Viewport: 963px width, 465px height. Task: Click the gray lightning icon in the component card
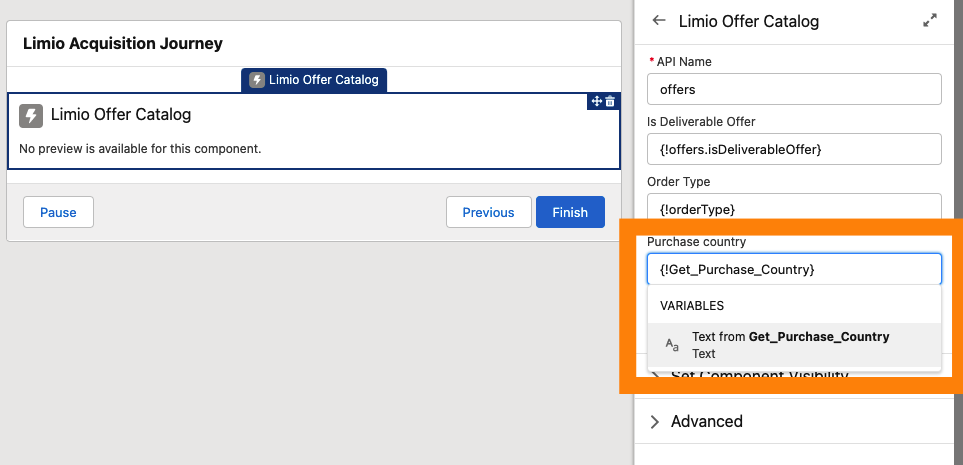pos(31,115)
